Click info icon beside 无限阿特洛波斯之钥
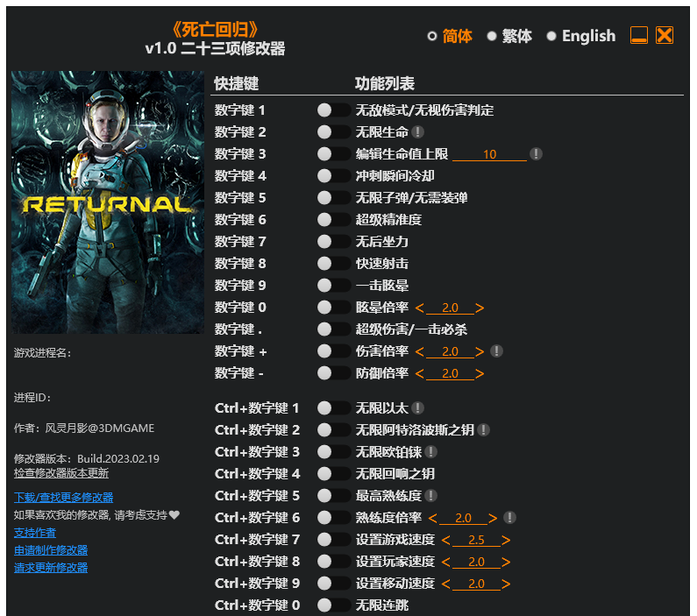697x616 pixels. 483,429
